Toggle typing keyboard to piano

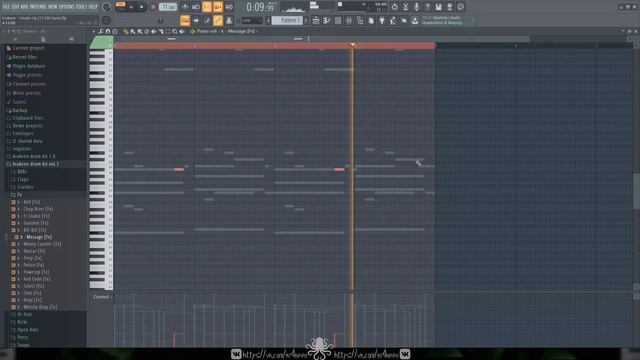tap(185, 20)
